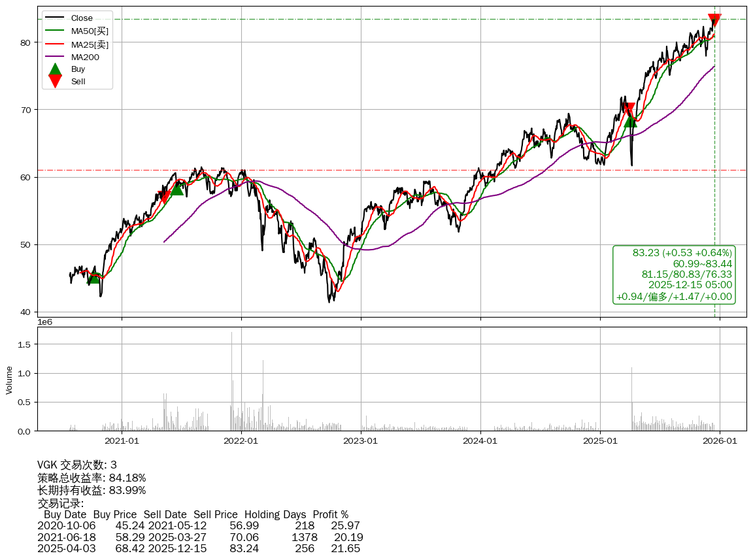
Task: Click the red Sell marker at chart's top-right peak
Action: 714,20
